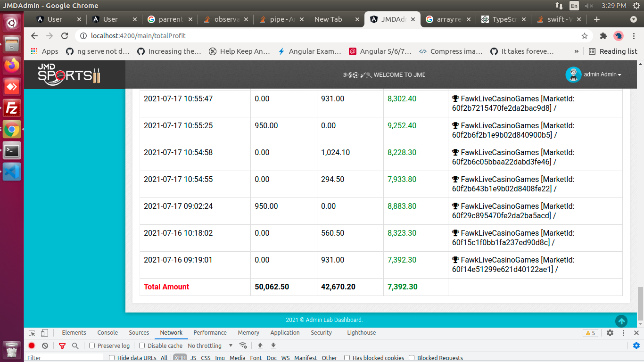644x362 pixels.
Task: Click the Angular Exam... bookmark
Action: [x=310, y=51]
